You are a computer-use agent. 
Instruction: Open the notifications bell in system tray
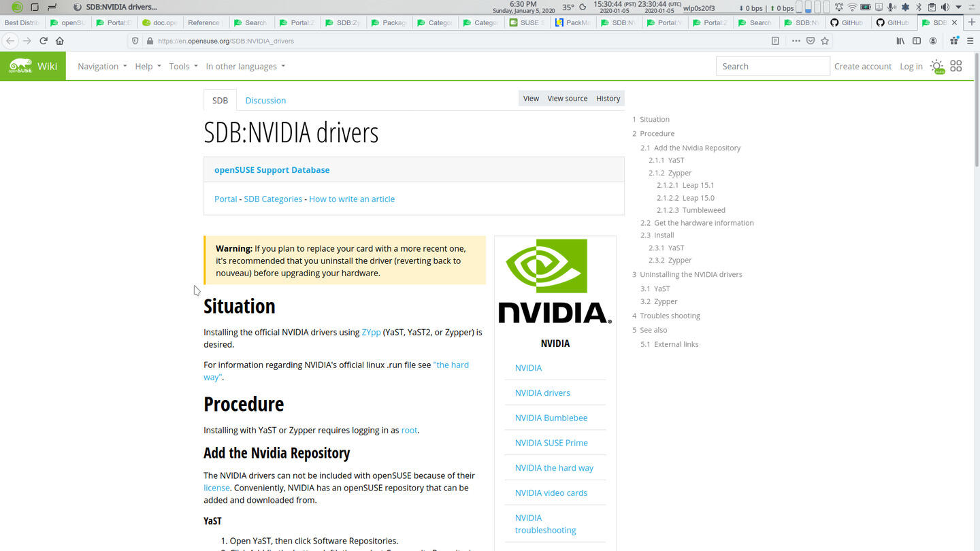pyautogui.click(x=839, y=7)
